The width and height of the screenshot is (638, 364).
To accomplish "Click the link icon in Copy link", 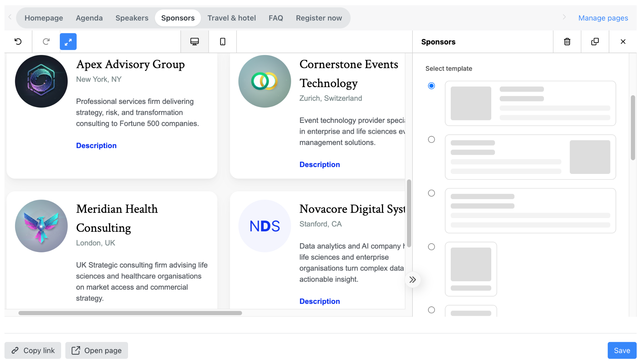I will [x=15, y=351].
